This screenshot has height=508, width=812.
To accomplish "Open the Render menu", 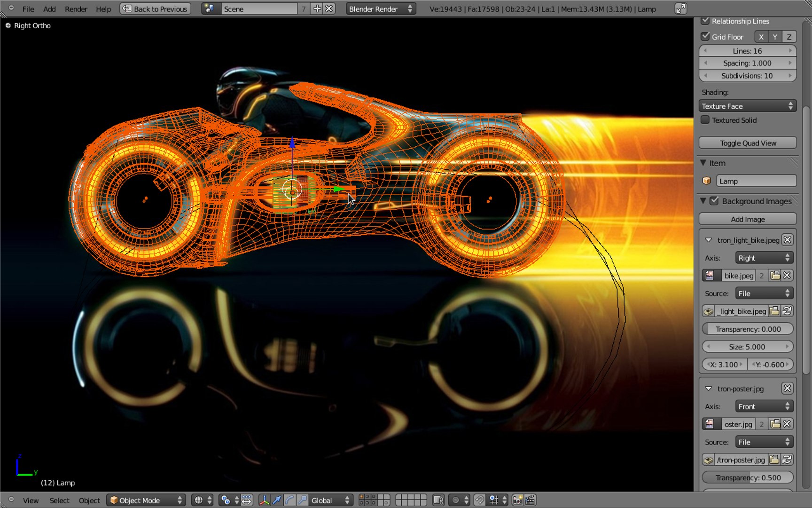I will (76, 8).
